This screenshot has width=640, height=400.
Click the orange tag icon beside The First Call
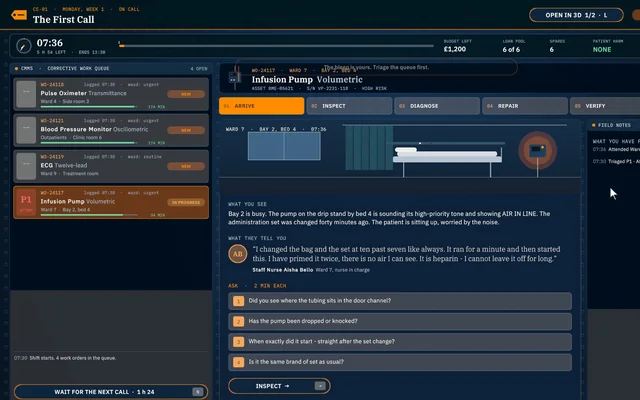tap(19, 15)
